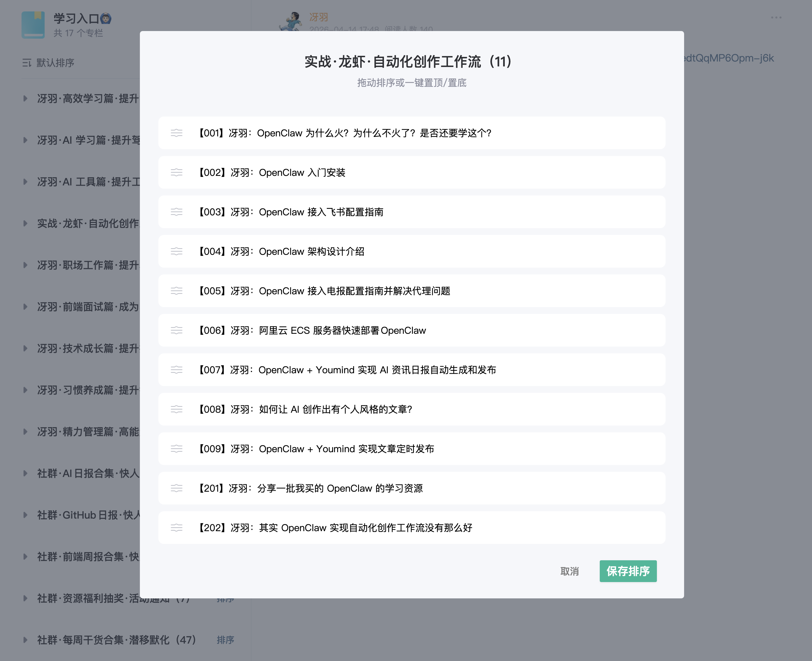Expand the 社群·AI日报合集 column
This screenshot has height=661, width=812.
(x=25, y=473)
